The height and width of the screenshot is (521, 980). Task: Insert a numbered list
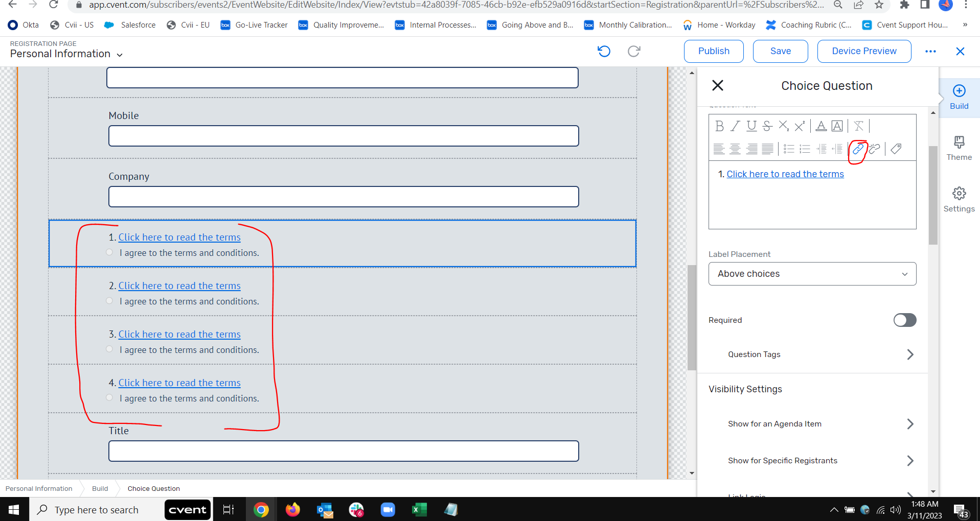(x=805, y=149)
